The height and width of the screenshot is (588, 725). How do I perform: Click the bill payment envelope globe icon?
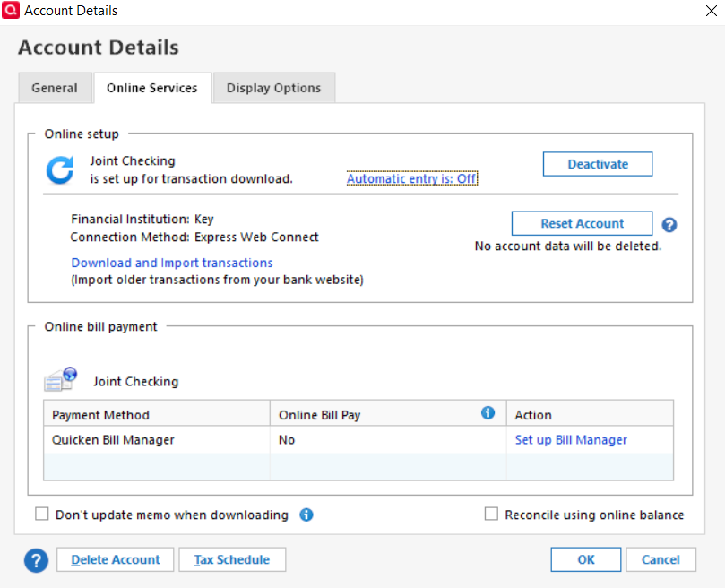pyautogui.click(x=61, y=379)
